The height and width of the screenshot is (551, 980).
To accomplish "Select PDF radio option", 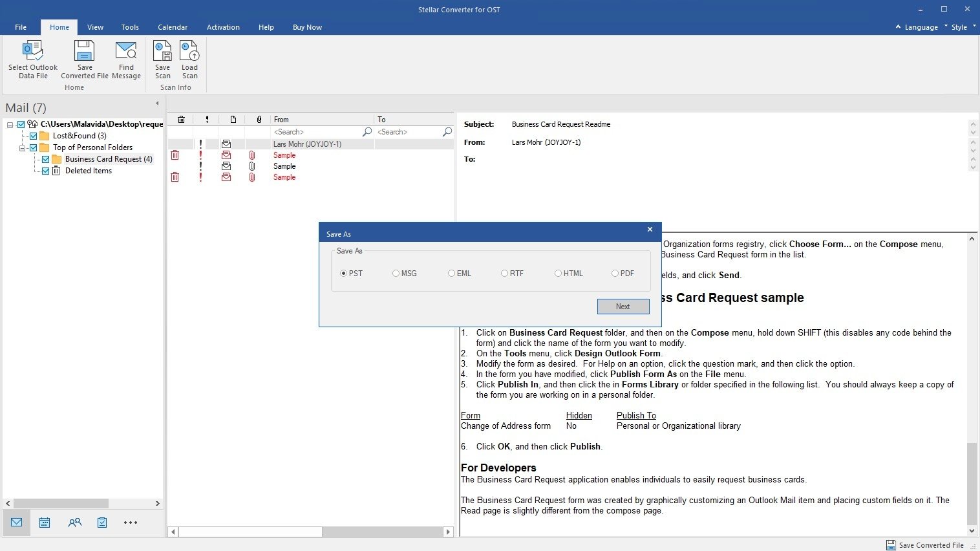I will pos(615,274).
